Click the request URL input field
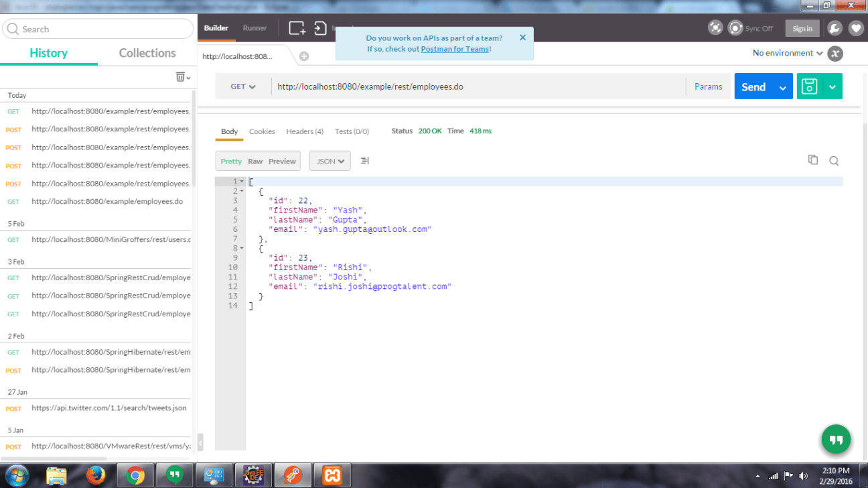Screen dimensions: 868x488 point(478,86)
